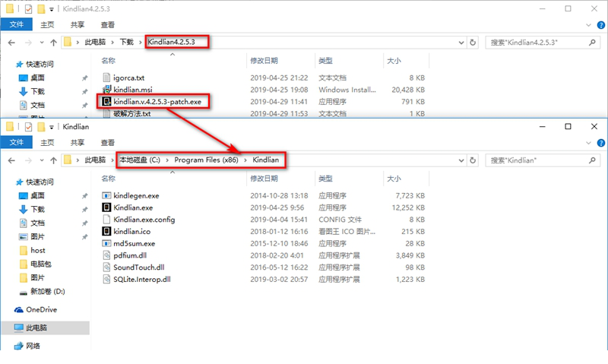Click the kindlian.msi installer icon
Image resolution: width=608 pixels, height=364 pixels.
click(x=107, y=89)
